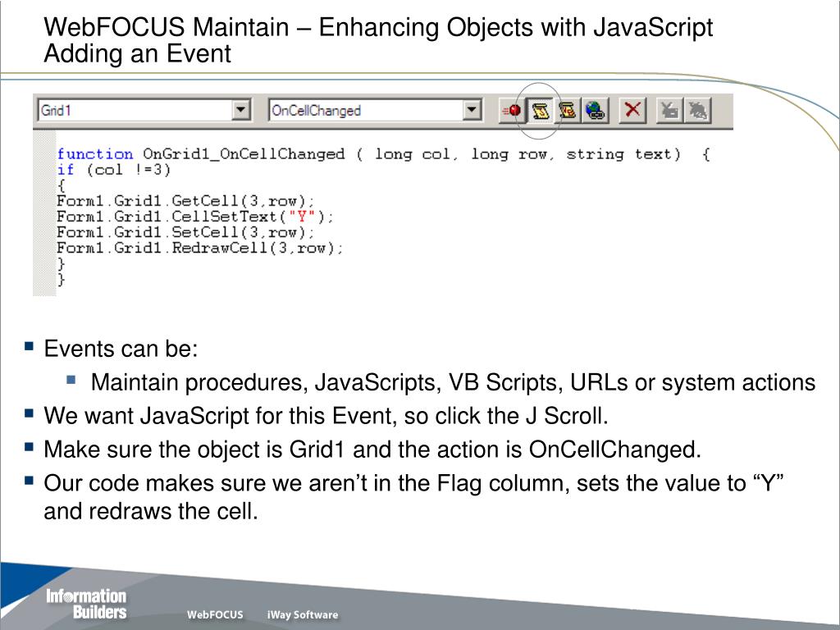
Task: Click the Form1.Grid1.RedrawCell(3,row) code line
Action: [200, 248]
